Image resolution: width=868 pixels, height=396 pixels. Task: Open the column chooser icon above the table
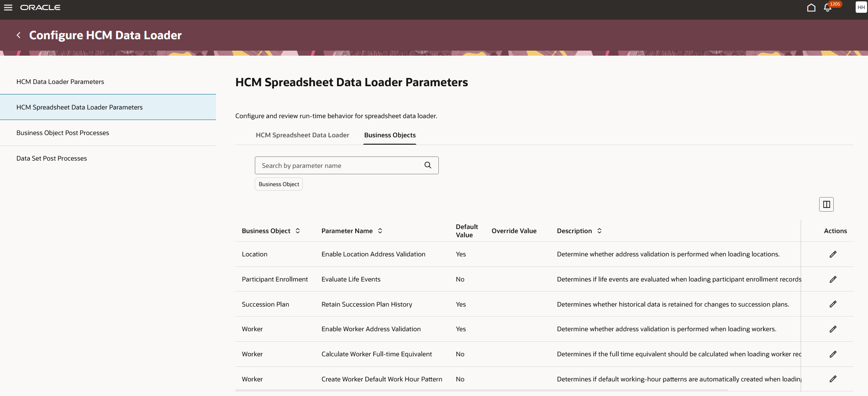pos(826,204)
